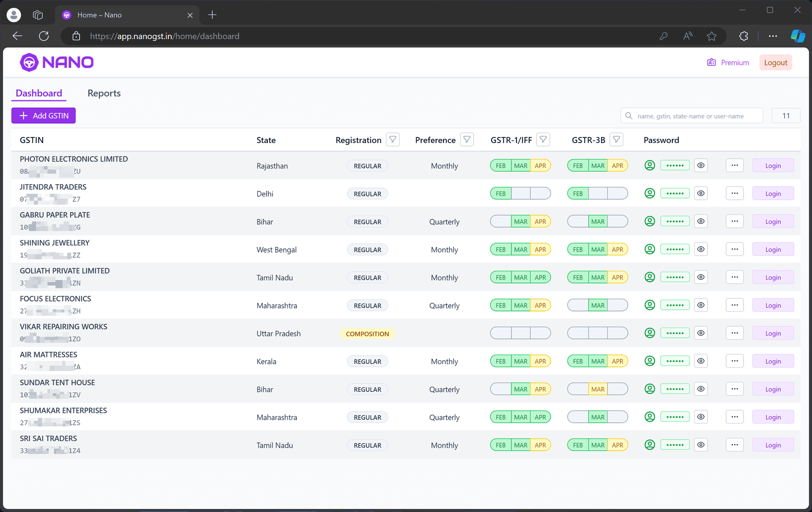Click user icon for PHOTON ELECTRONICS LIMITED

click(x=650, y=165)
